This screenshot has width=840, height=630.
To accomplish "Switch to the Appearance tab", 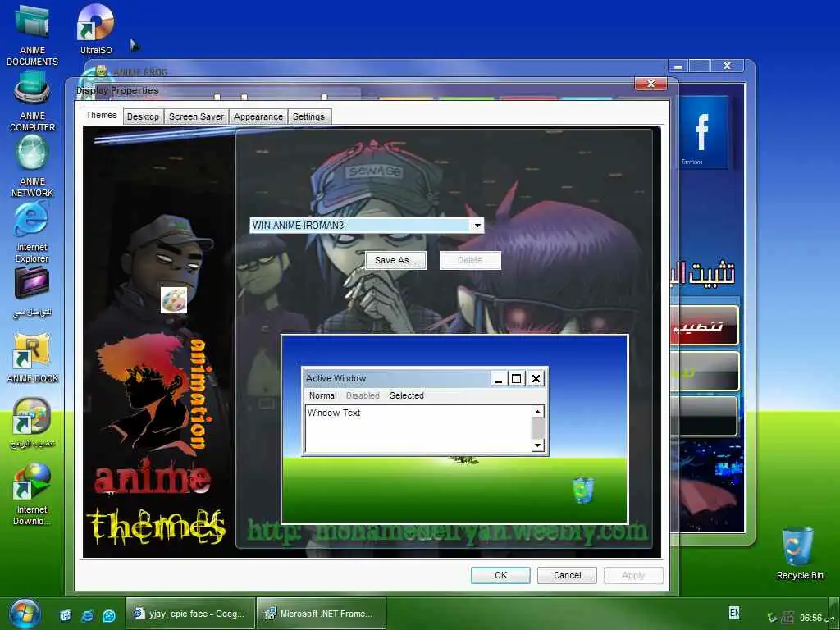I will tap(258, 116).
